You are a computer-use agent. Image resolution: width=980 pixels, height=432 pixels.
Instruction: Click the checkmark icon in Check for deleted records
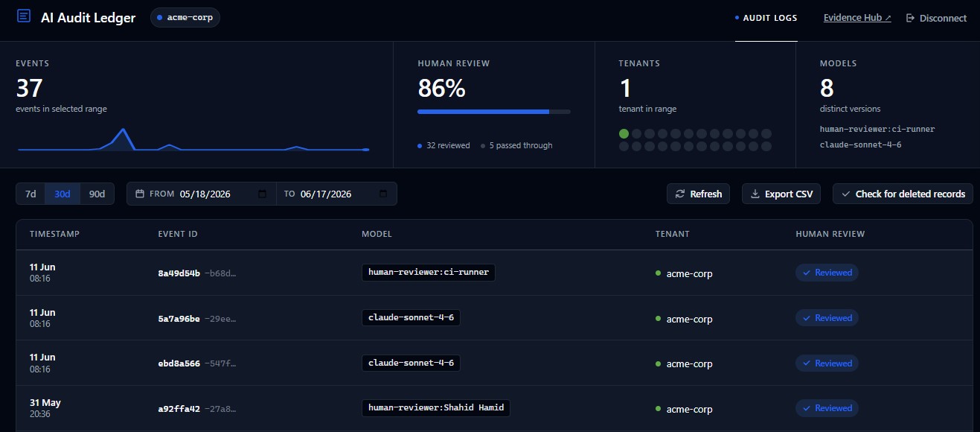pos(845,194)
